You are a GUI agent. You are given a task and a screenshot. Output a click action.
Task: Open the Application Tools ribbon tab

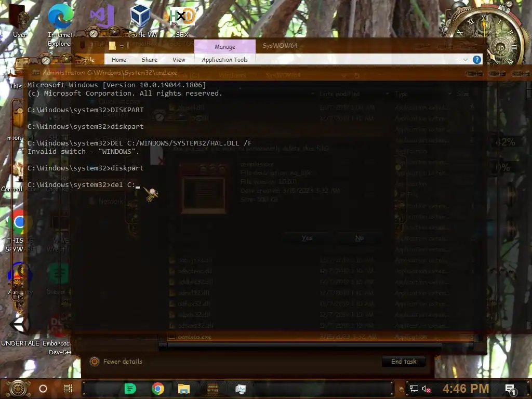click(224, 60)
